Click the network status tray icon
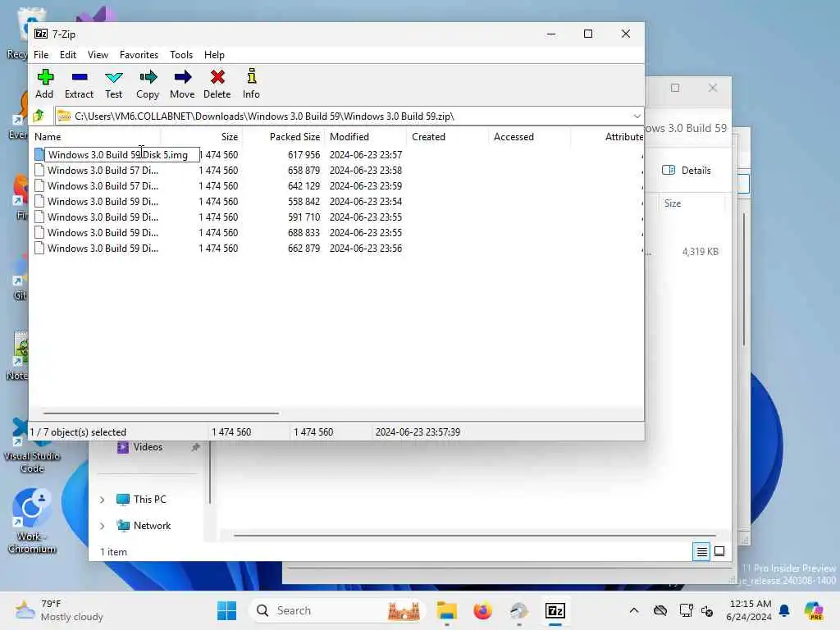This screenshot has width=840, height=630. coord(686,610)
